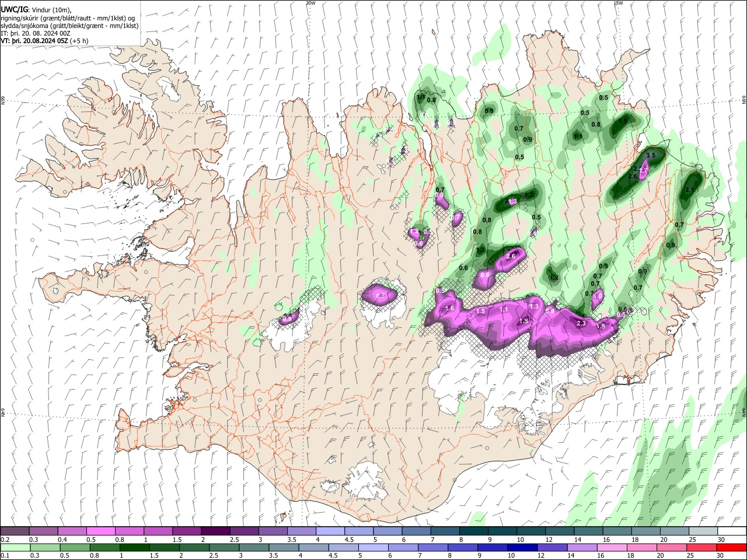This screenshot has width=747, height=560.
Task: Click the violet 14–16 rain legend swatch
Action: [x=582, y=547]
